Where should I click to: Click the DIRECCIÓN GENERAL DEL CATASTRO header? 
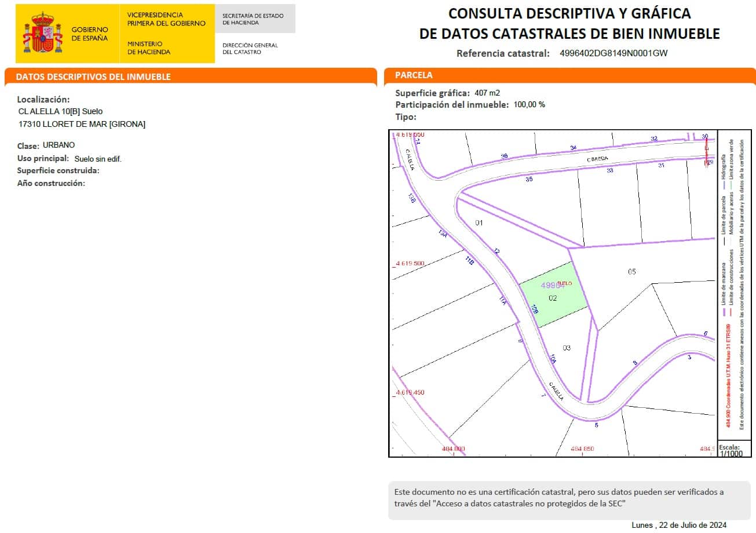(250, 48)
